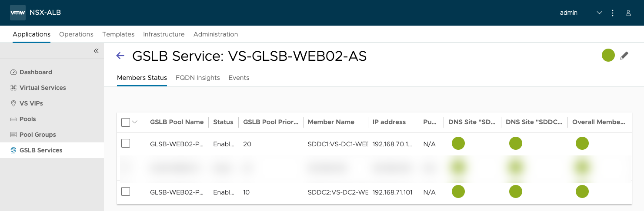This screenshot has width=644, height=211.
Task: Click the GSLB Pool Priority column header
Action: click(x=271, y=122)
